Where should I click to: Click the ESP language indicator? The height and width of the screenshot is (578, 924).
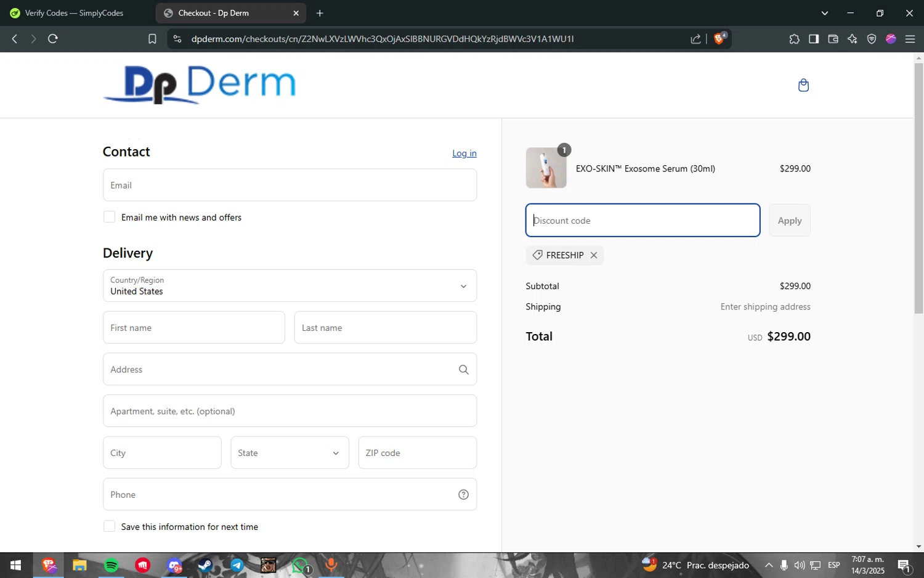click(x=834, y=565)
